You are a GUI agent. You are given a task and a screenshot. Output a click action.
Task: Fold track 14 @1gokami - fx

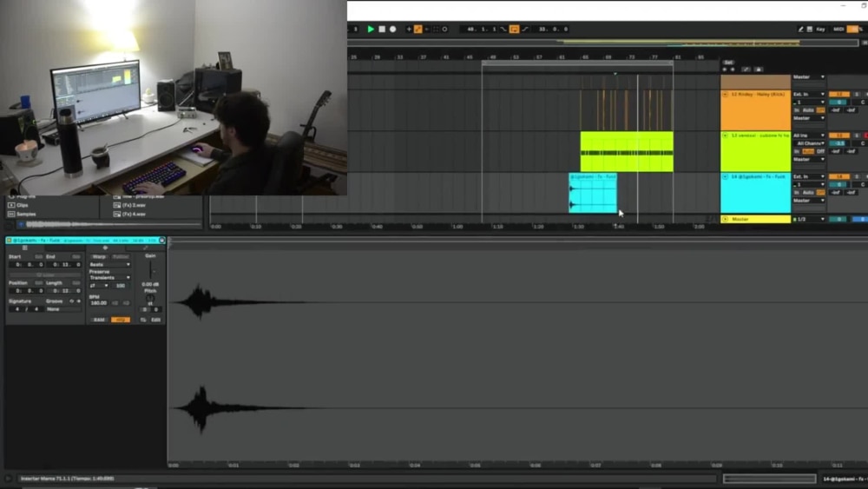tap(725, 176)
